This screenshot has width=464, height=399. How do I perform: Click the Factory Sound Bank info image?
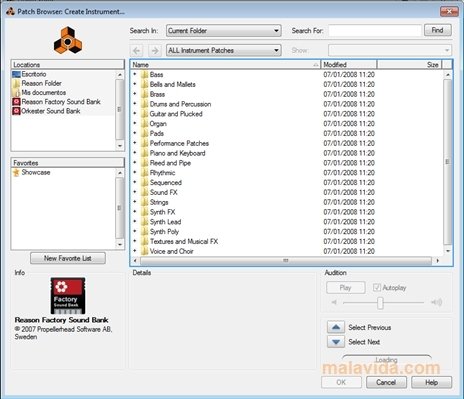pyautogui.click(x=68, y=296)
